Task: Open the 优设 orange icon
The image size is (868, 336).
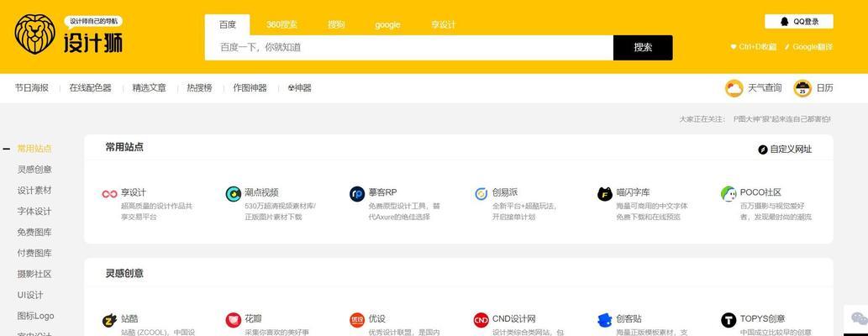Action: pos(357,320)
